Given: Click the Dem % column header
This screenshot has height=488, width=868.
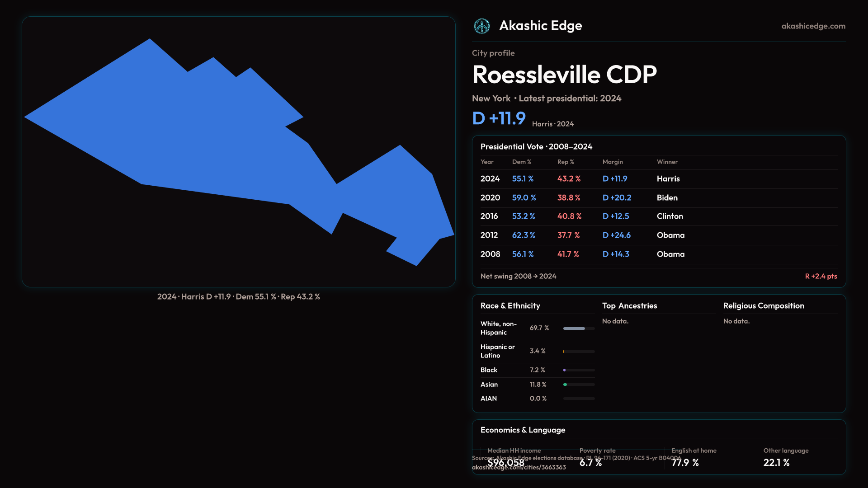Looking at the screenshot, I should (521, 162).
